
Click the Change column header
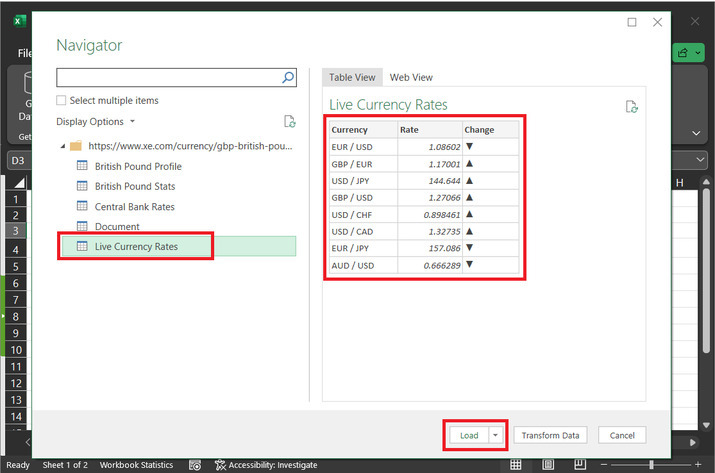point(491,130)
